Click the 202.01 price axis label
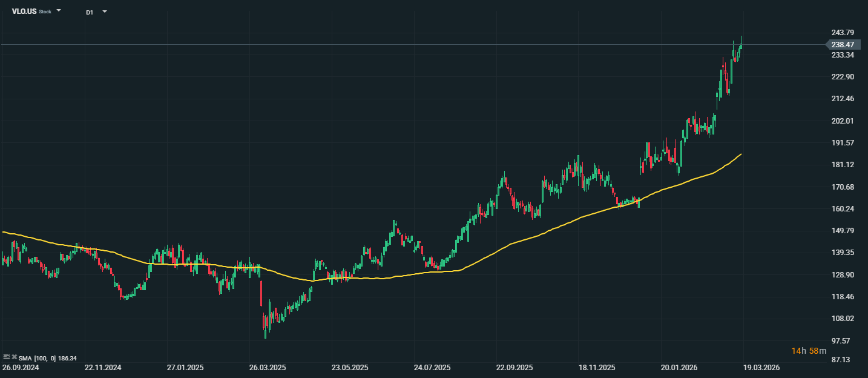The image size is (868, 378). 843,121
